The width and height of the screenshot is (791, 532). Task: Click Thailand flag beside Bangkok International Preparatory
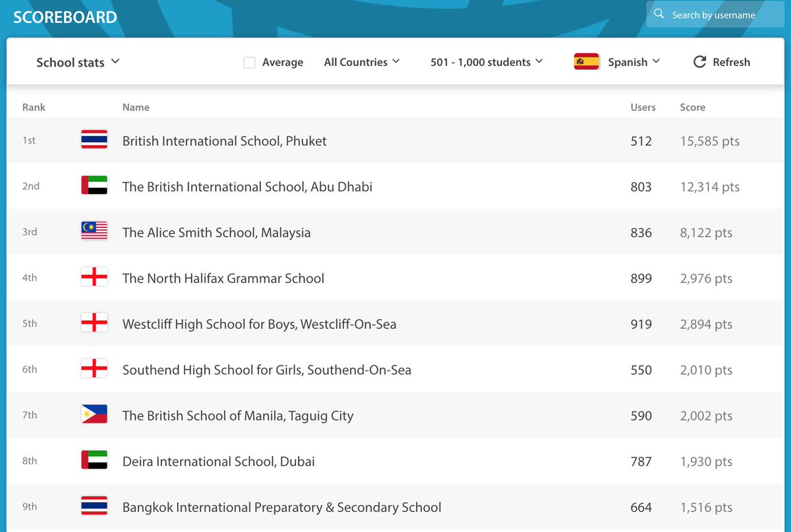coord(94,506)
